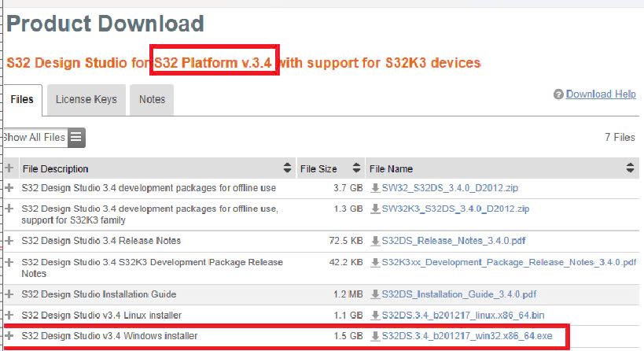Click download icon beside S32DS_Installation_Guide_3.4.0.pdf
The width and height of the screenshot is (644, 351).
pyautogui.click(x=375, y=294)
